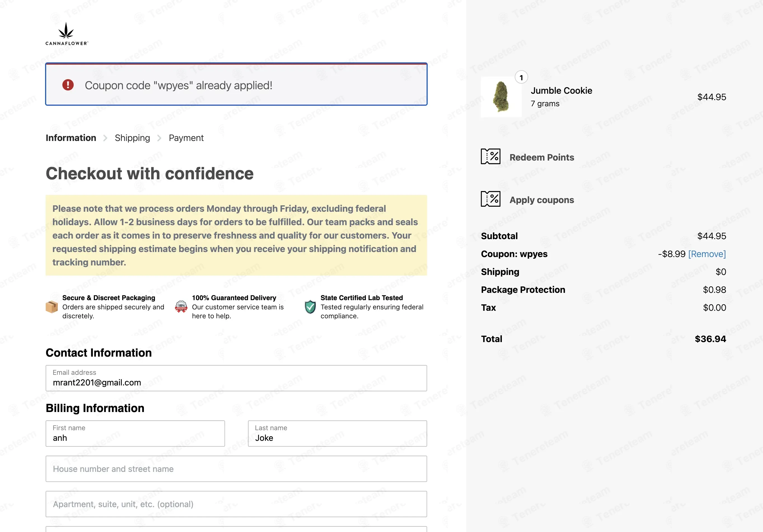The width and height of the screenshot is (763, 532).
Task: Click the Subtotal $44.95 value
Action: (711, 236)
